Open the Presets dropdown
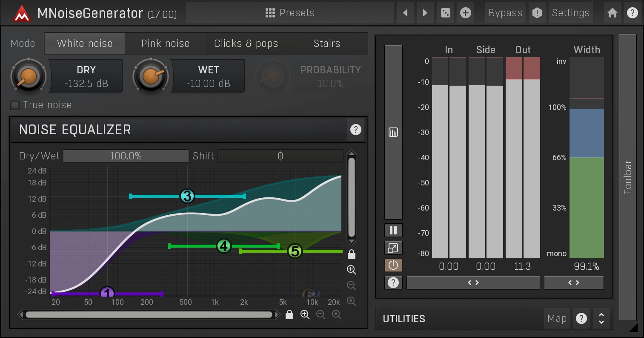Viewport: 644px width, 338px height. [x=290, y=13]
